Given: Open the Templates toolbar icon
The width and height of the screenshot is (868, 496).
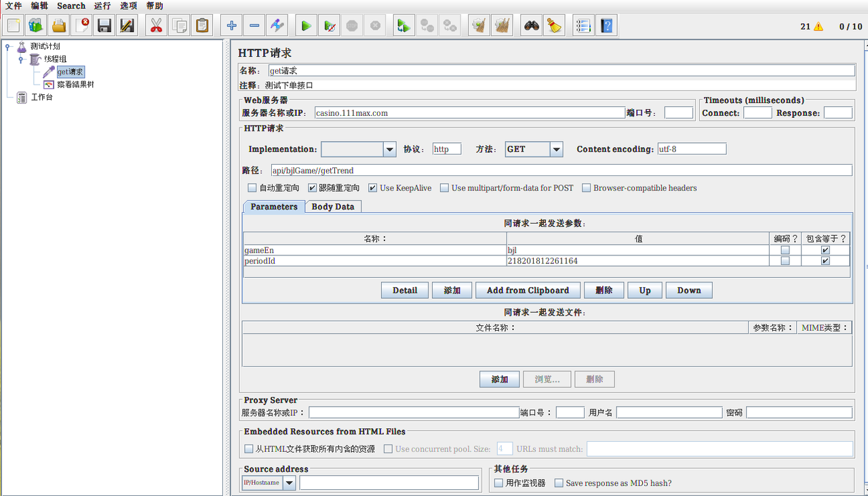Looking at the screenshot, I should [36, 26].
